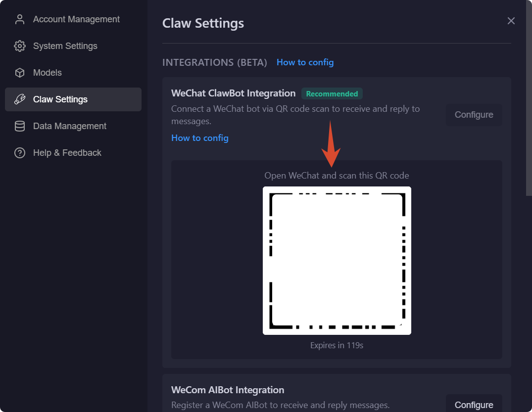The height and width of the screenshot is (412, 532).
Task: Open the Account Management section
Action: pos(73,19)
